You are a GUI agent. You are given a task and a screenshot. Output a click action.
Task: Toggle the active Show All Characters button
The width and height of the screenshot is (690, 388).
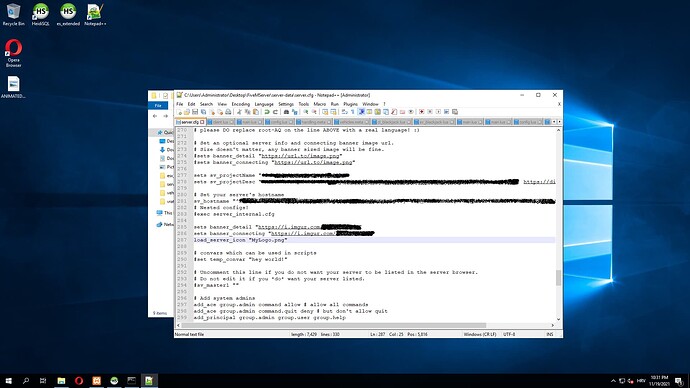[361, 112]
